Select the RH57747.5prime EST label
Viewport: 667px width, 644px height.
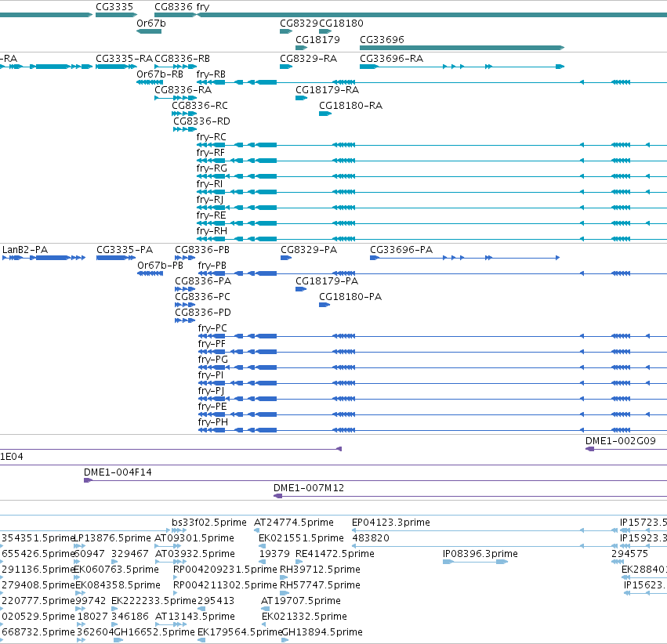pos(320,585)
